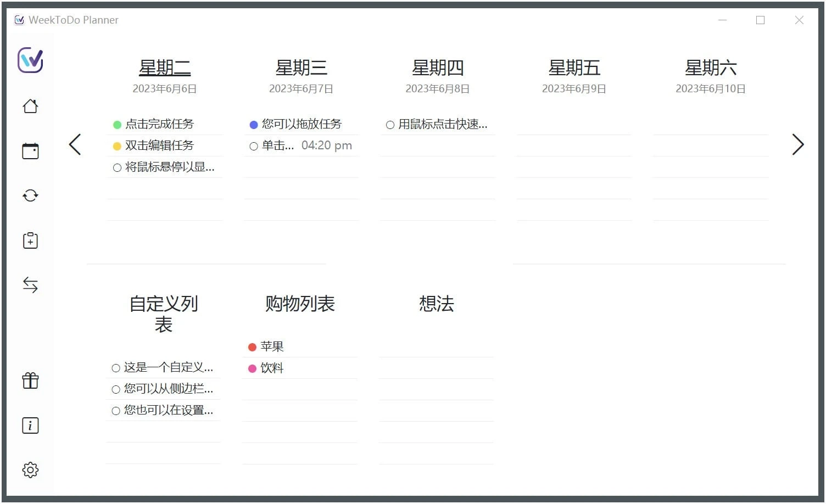
Task: Click the 04:20 pm time label
Action: [326, 145]
